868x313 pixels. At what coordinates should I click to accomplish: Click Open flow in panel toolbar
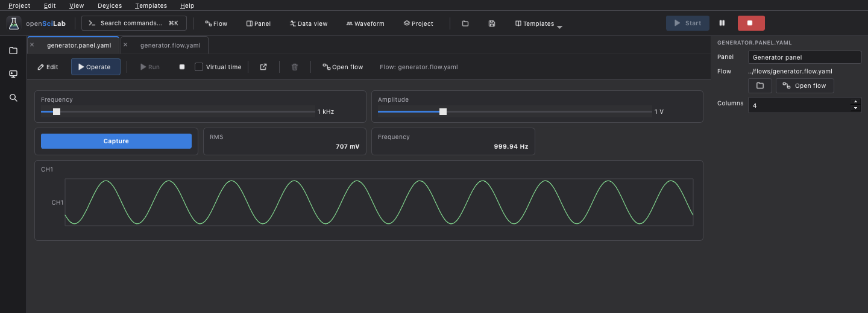pyautogui.click(x=343, y=67)
